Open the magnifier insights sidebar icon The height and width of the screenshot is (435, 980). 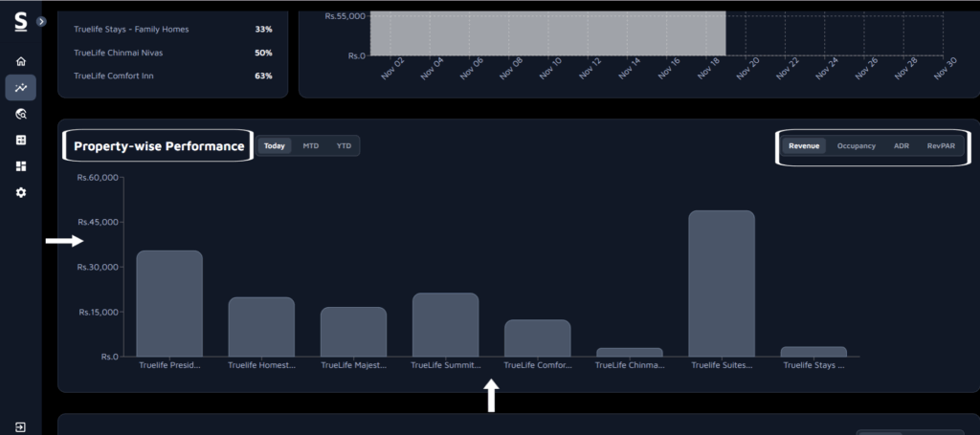(21, 114)
